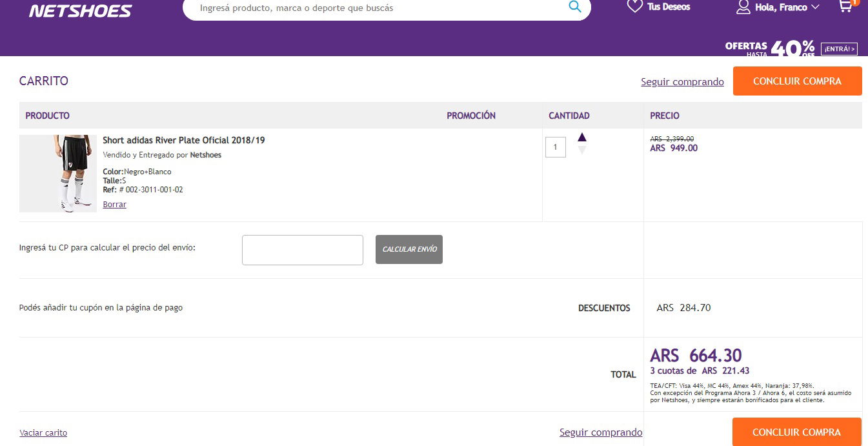Click the Vaciar carito link
Image resolution: width=868 pixels, height=446 pixels.
(x=43, y=433)
